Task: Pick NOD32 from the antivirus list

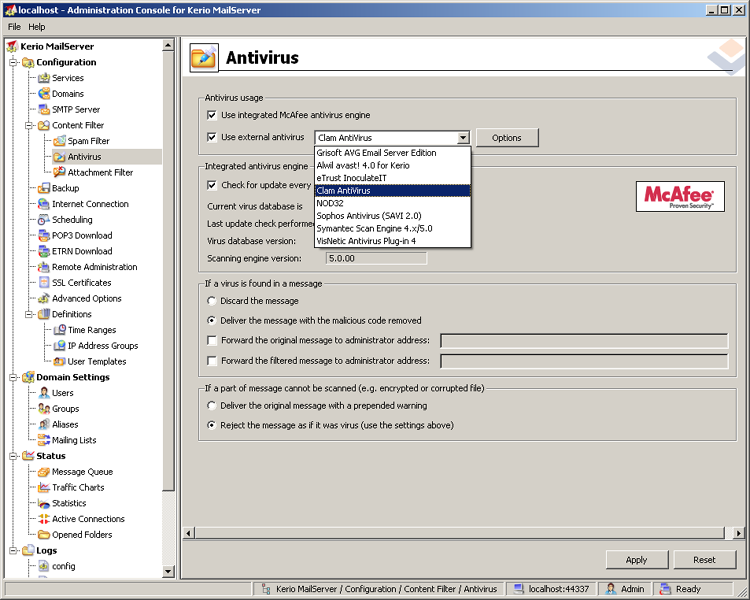Action: pos(393,203)
